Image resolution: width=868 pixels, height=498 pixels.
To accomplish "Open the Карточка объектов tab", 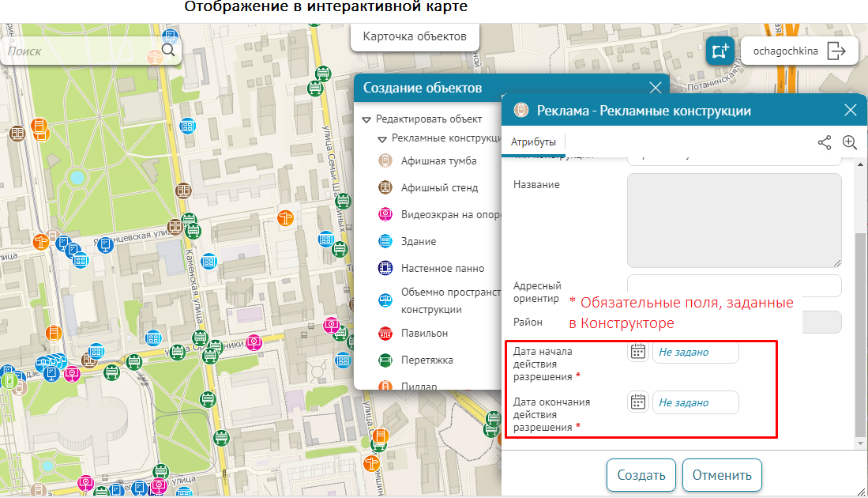I will tap(414, 36).
